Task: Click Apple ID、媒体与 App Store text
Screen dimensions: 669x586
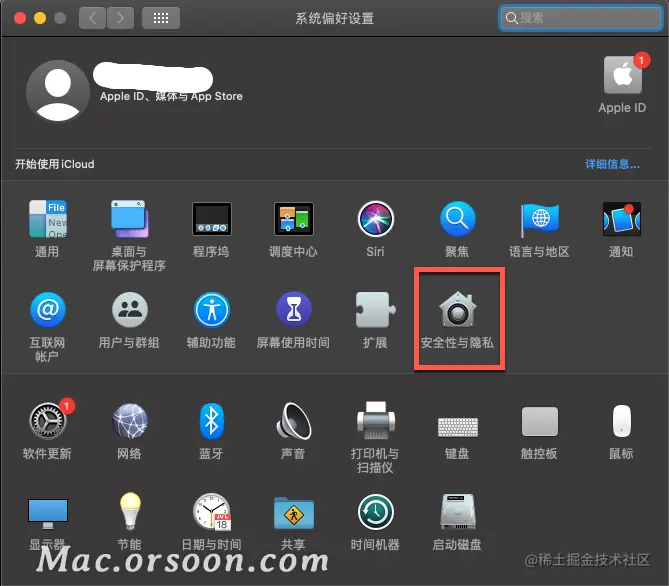Action: pos(171,96)
